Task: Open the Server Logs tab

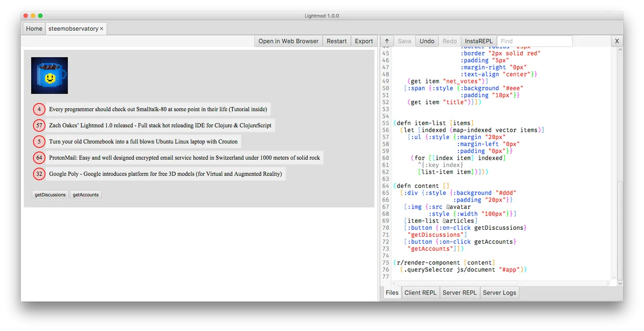Action: click(x=499, y=292)
